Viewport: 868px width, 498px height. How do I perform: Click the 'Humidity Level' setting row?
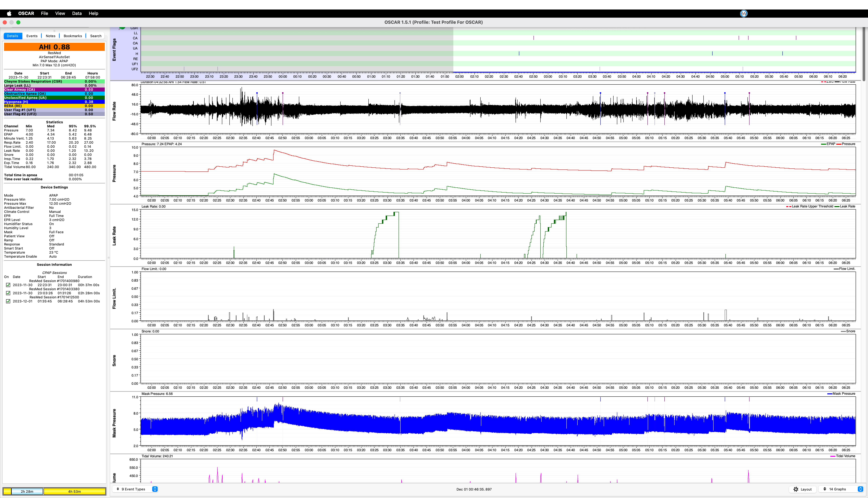pos(54,228)
